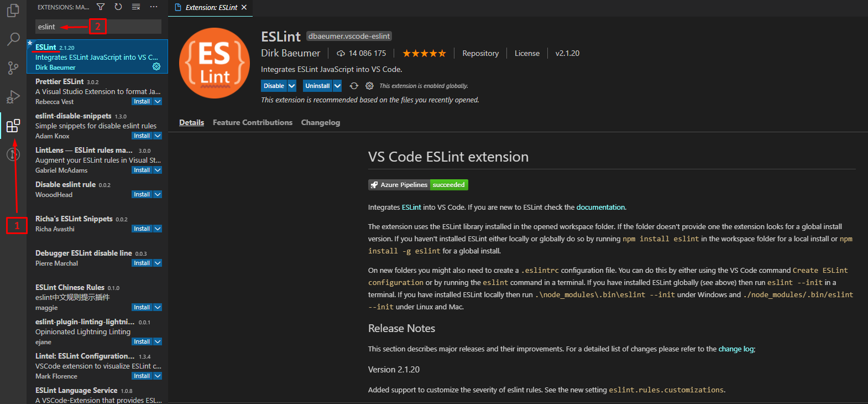Switch to the Details tab
The width and height of the screenshot is (868, 404).
coord(191,122)
